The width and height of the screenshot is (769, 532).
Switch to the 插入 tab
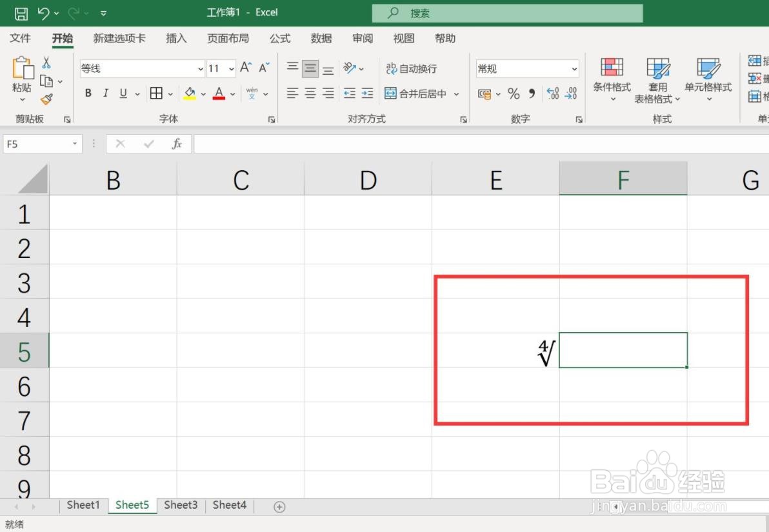176,38
